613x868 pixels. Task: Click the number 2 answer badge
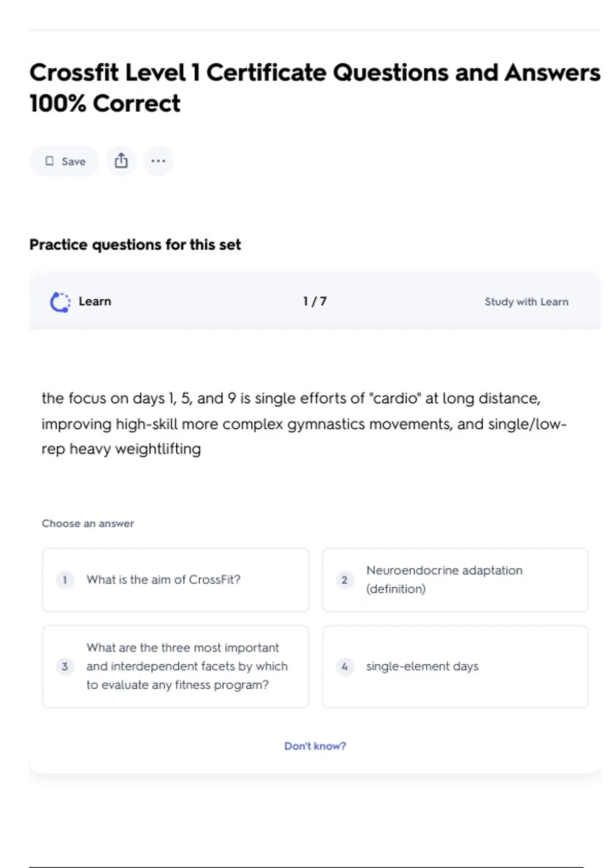click(x=344, y=580)
